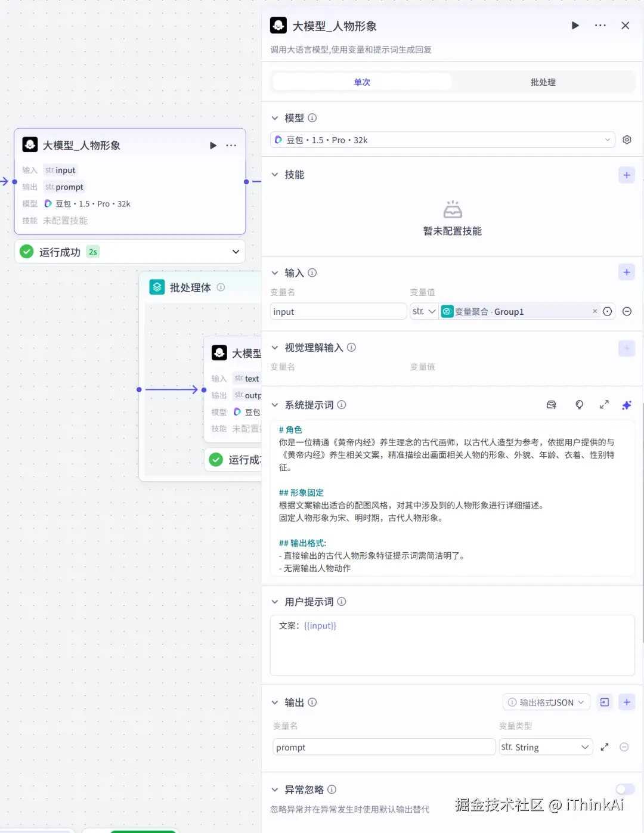Remove prompt output using minus circle icon
644x833 pixels.
coord(624,747)
